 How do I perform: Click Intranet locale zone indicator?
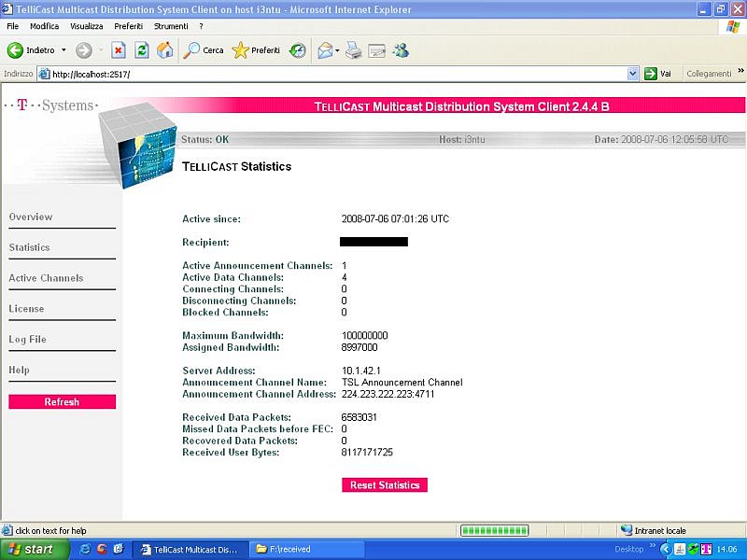click(654, 530)
